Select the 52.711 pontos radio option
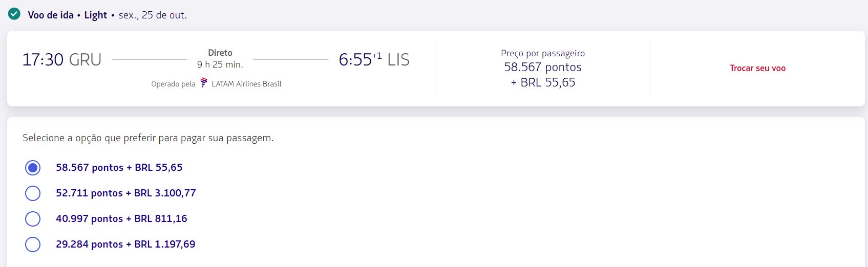868x267 pixels. [33, 193]
